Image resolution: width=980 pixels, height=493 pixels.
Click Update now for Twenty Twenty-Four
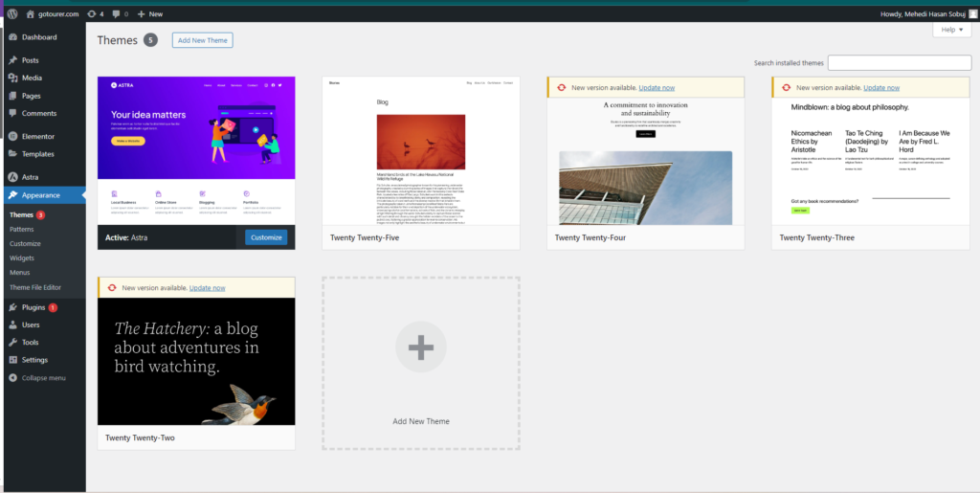tap(657, 88)
